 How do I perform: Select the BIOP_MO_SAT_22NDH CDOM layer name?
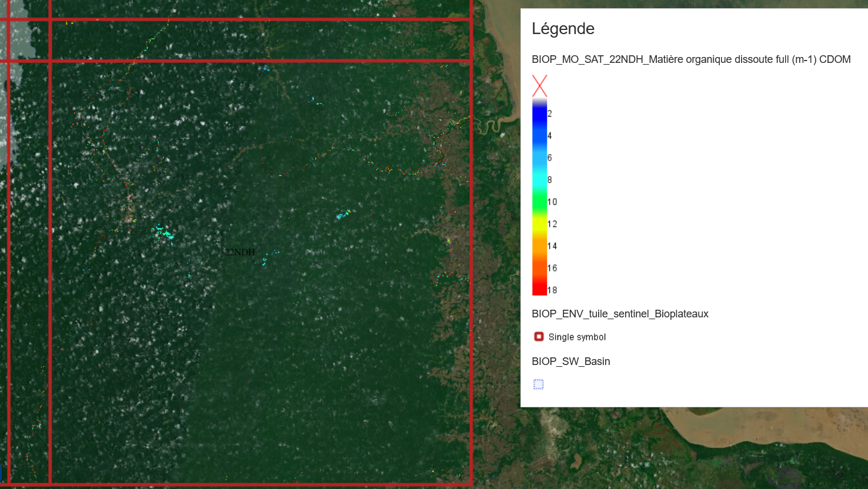coord(691,59)
